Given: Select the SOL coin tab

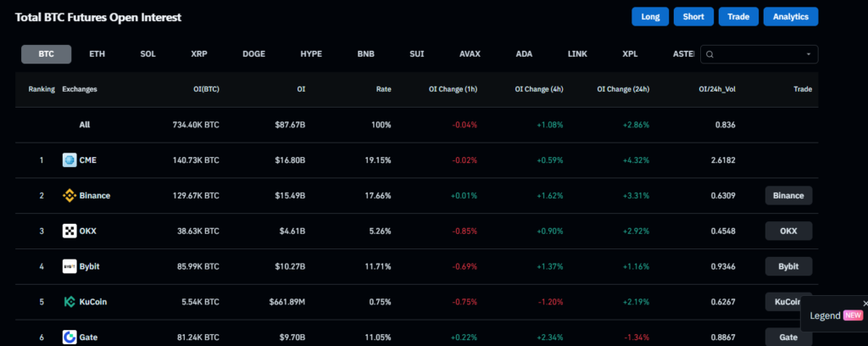Looking at the screenshot, I should [148, 54].
